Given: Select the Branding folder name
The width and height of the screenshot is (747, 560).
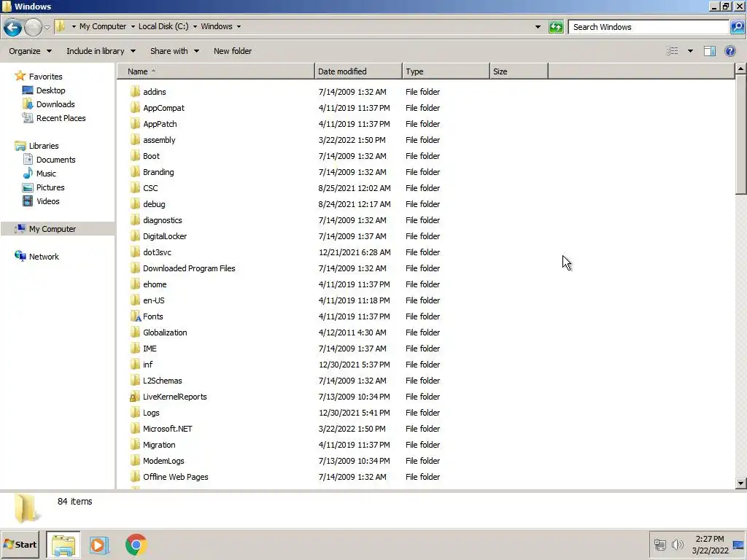Looking at the screenshot, I should (x=158, y=172).
